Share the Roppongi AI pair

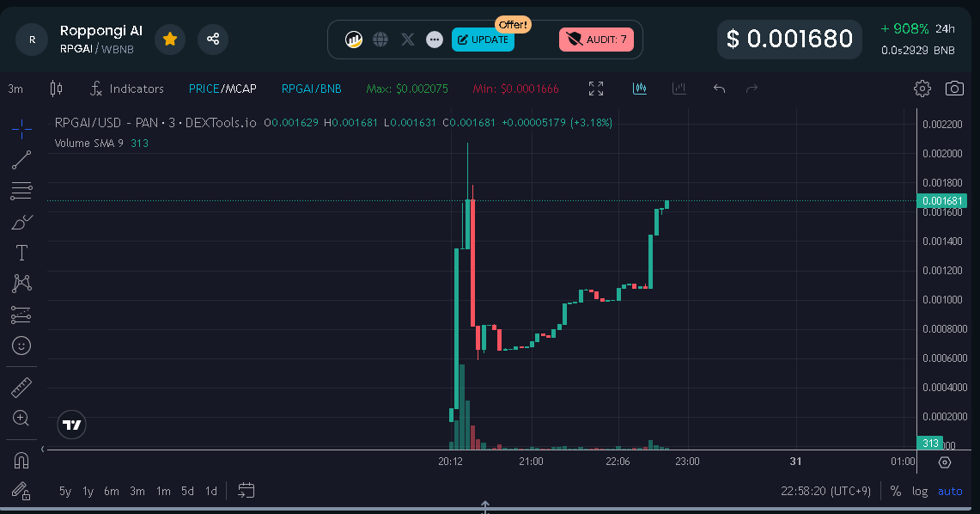(212, 40)
